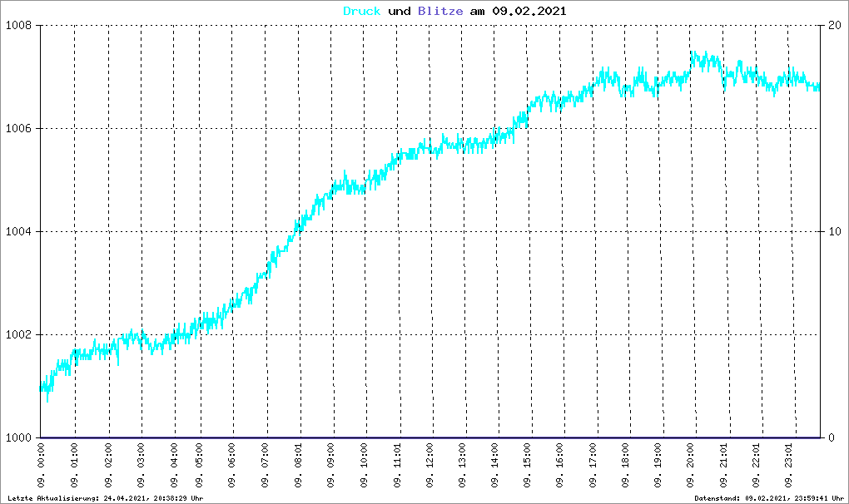This screenshot has height=504, width=849.
Task: Click the time label '09. 17:00'
Action: (x=593, y=466)
